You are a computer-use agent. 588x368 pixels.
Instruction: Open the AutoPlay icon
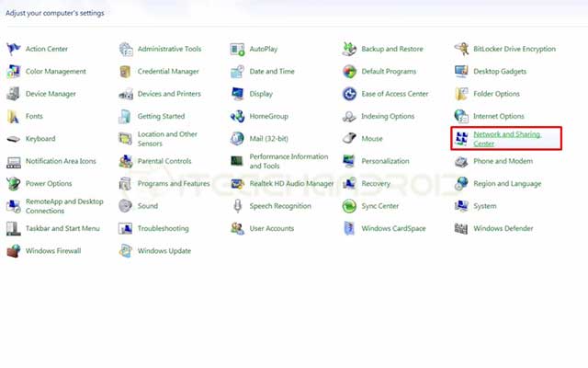tap(237, 49)
